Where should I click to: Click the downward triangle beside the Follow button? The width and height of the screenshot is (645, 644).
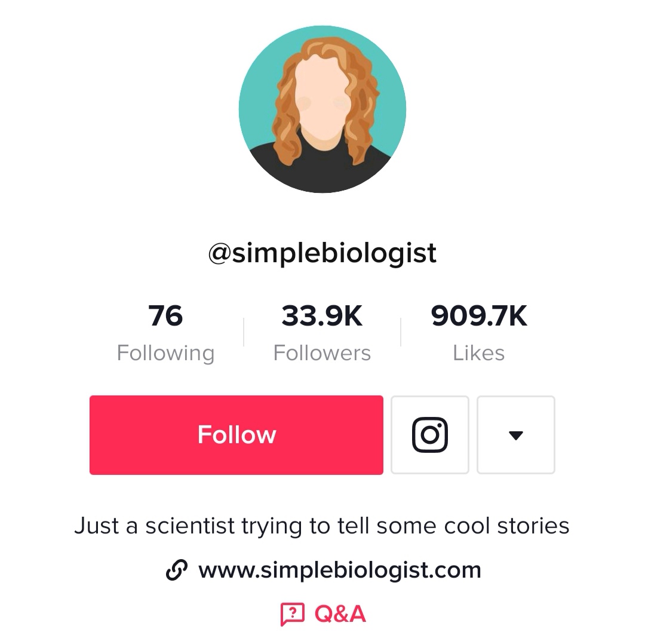516,435
